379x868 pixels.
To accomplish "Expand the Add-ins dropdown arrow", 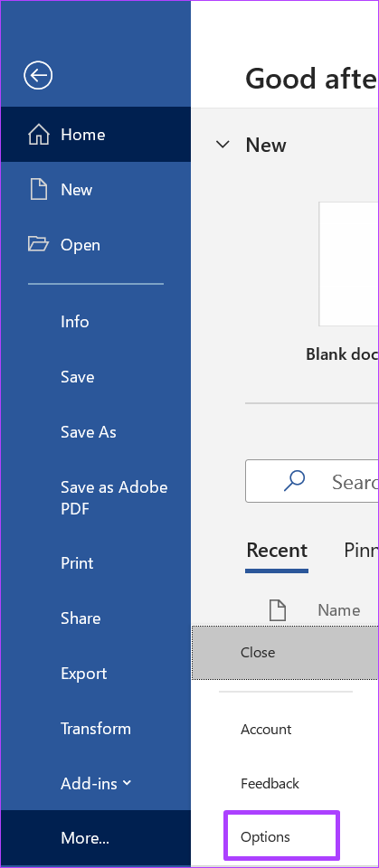I will point(127,783).
